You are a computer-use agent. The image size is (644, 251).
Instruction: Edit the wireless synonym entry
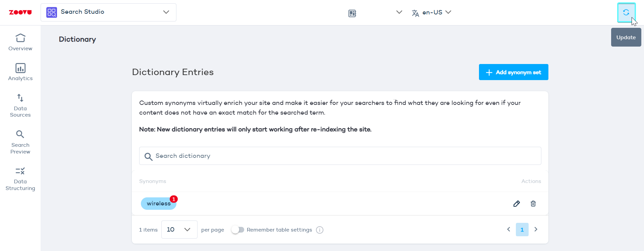click(x=517, y=204)
